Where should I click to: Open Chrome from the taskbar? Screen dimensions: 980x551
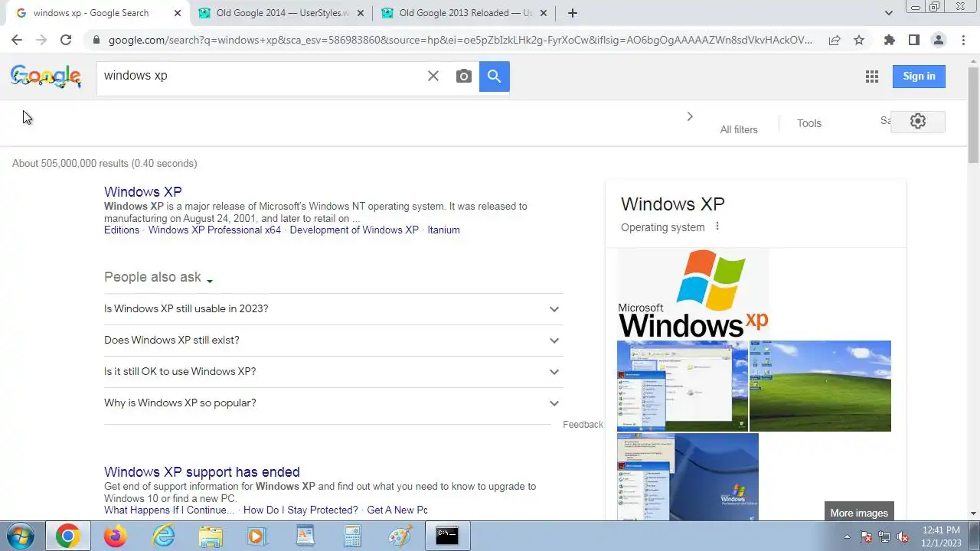click(67, 536)
